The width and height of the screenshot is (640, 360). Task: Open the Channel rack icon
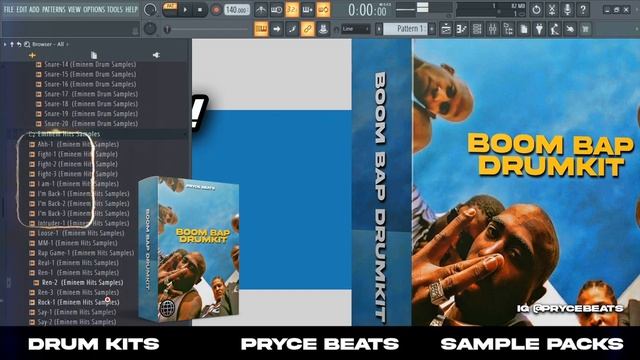(477, 29)
